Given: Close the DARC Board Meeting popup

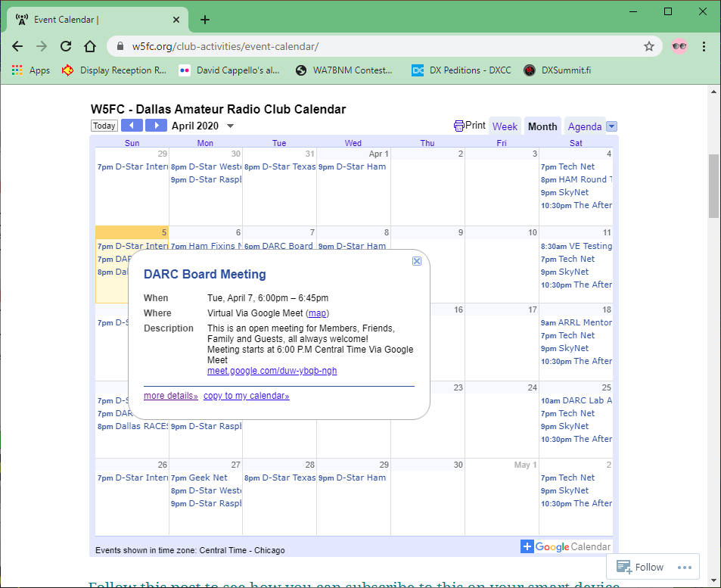Looking at the screenshot, I should tap(416, 260).
